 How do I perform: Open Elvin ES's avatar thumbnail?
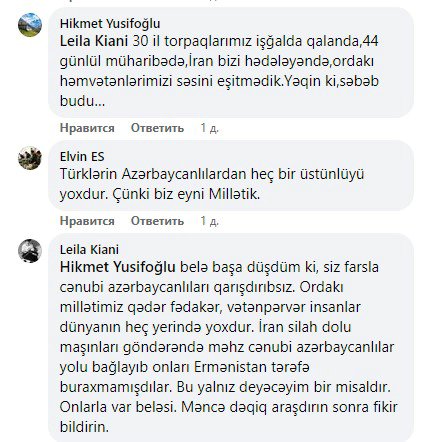tap(30, 158)
